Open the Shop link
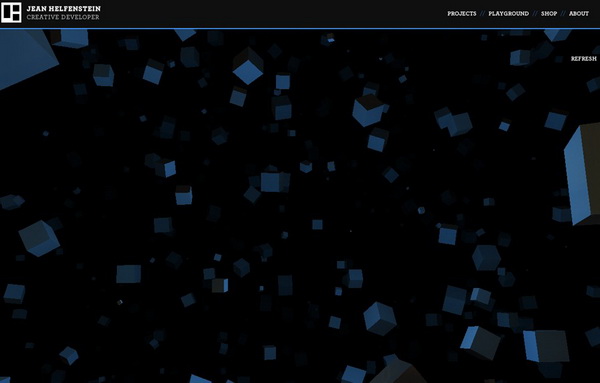Viewport: 600px width, 383px height. tap(549, 13)
